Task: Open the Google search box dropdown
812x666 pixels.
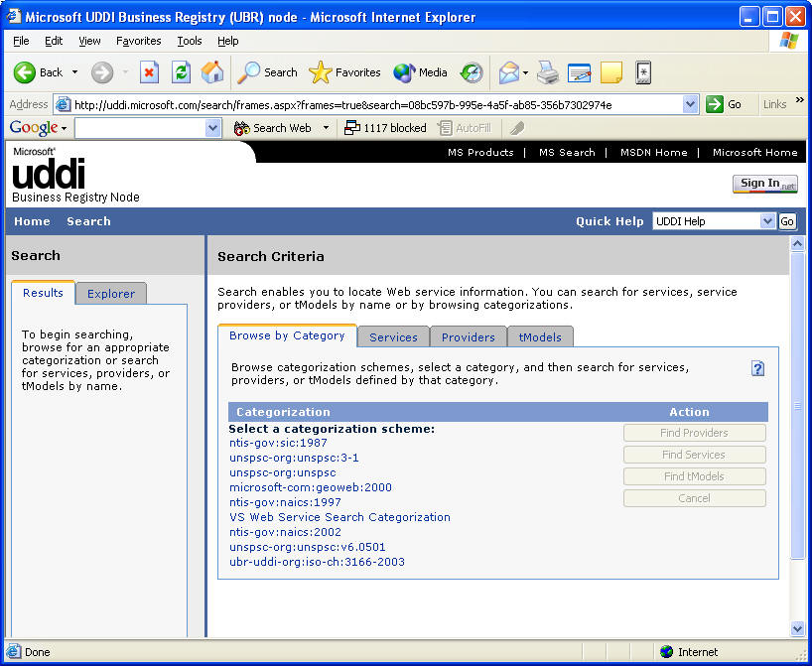Action: point(212,128)
